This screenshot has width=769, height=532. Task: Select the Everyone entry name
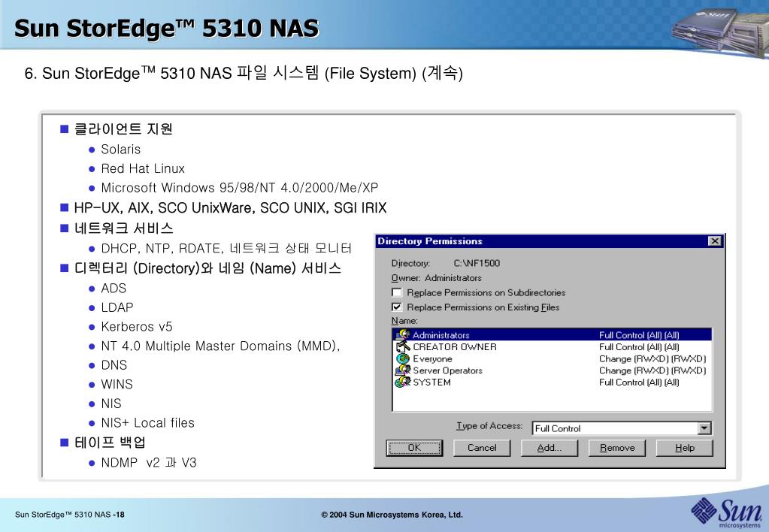432,358
